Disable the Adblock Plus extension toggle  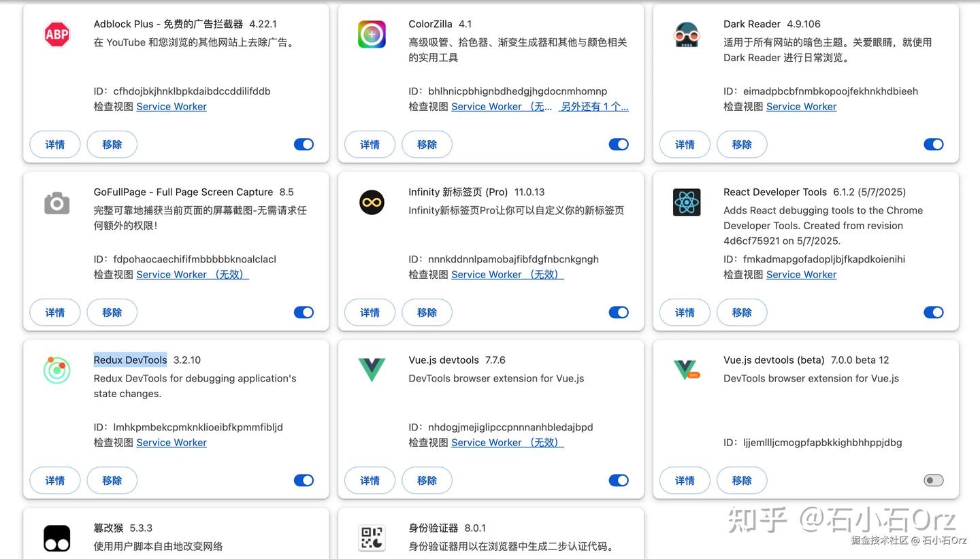(304, 144)
